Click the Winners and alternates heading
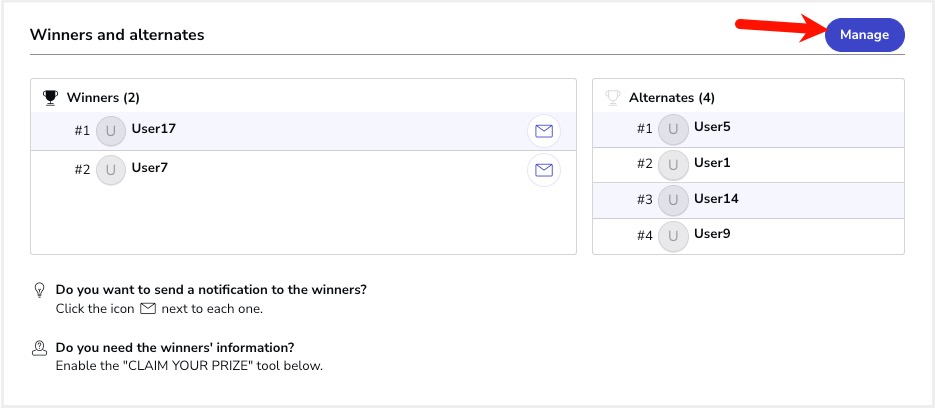Viewport: 935px width, 409px height. tap(117, 35)
